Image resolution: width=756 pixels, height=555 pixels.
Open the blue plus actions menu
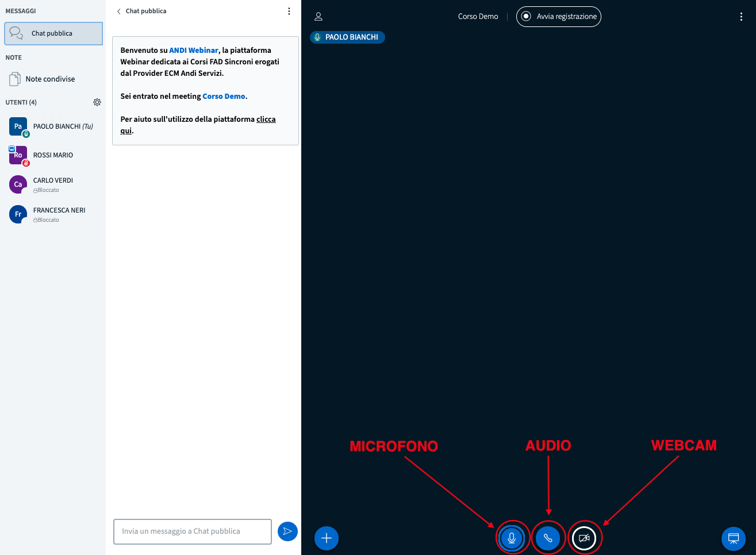tap(327, 538)
